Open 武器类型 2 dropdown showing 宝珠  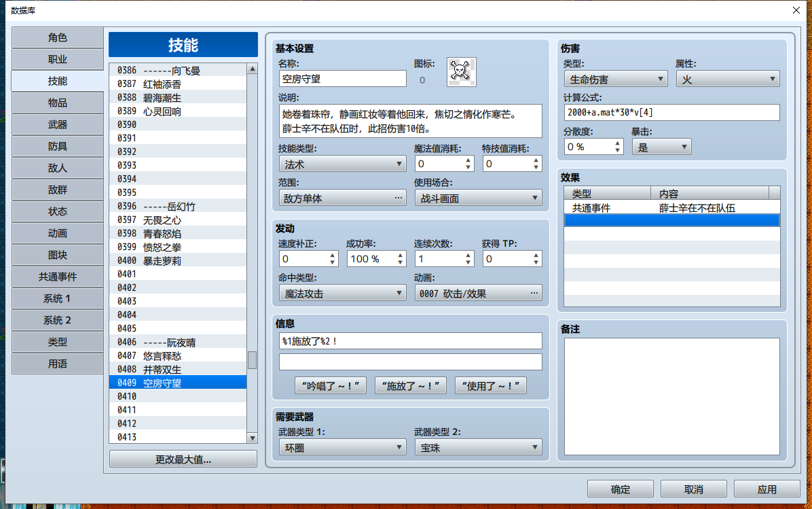478,447
